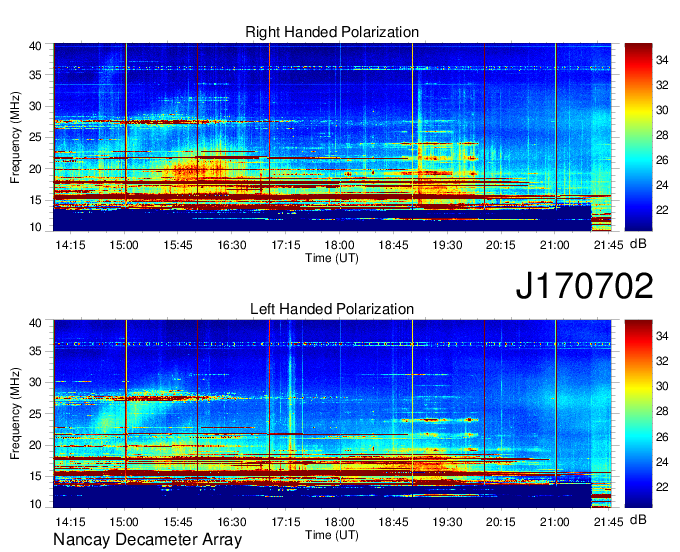
Task: Click Time (UT) under the Right Handed plot
Action: tap(332, 258)
